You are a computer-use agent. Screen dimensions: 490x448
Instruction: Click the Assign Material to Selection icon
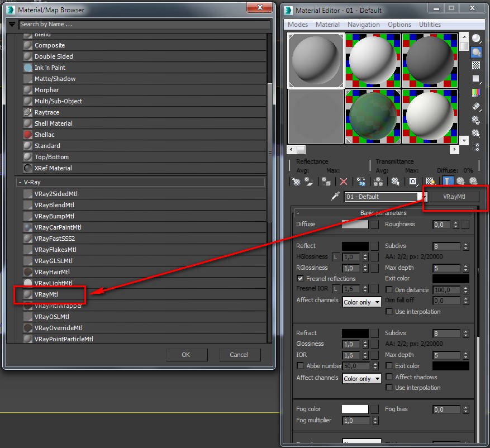pyautogui.click(x=326, y=181)
